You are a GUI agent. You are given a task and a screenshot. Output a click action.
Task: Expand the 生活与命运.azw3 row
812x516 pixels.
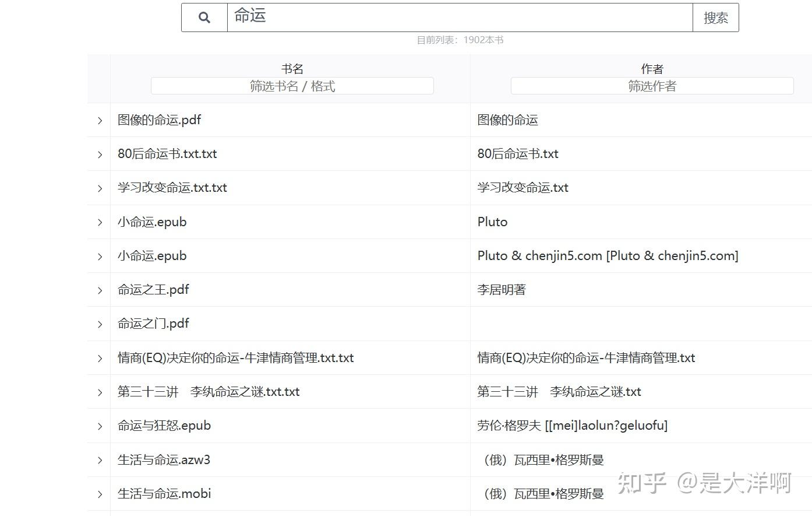point(98,459)
